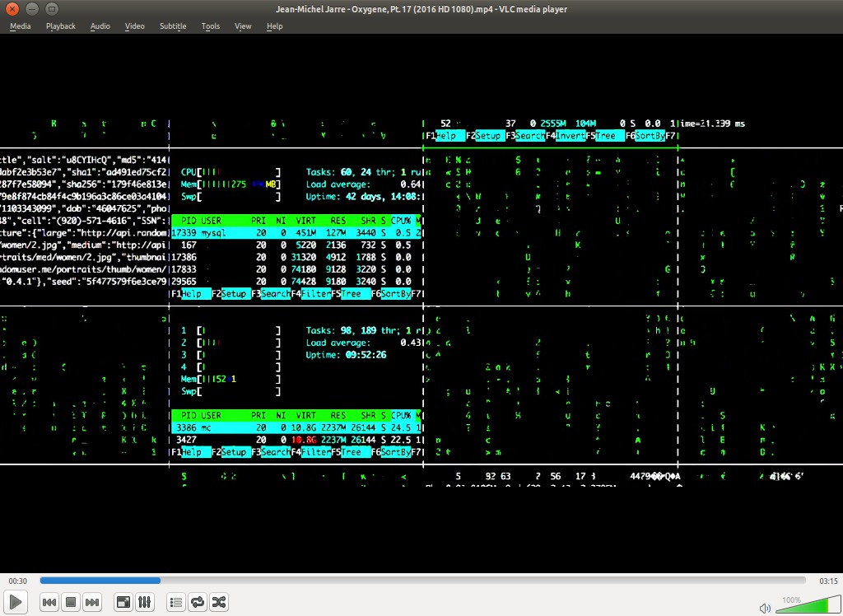Open the Tools menu
This screenshot has width=843, height=616.
[211, 26]
